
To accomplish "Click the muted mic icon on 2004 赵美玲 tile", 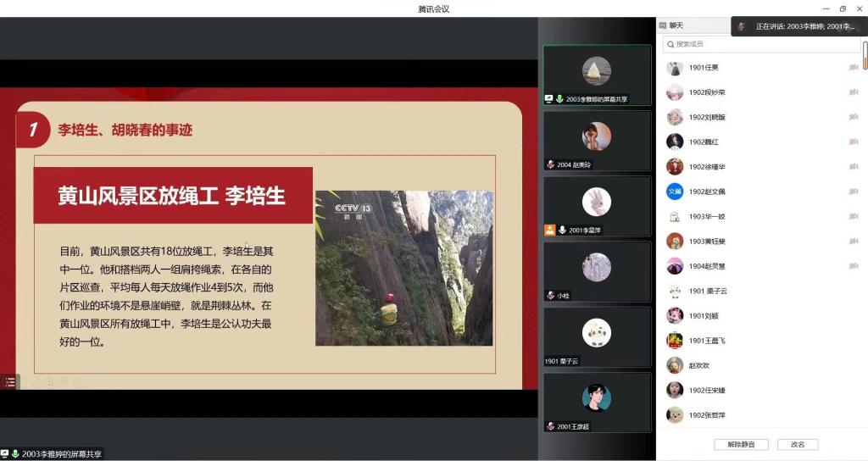I will click(550, 164).
